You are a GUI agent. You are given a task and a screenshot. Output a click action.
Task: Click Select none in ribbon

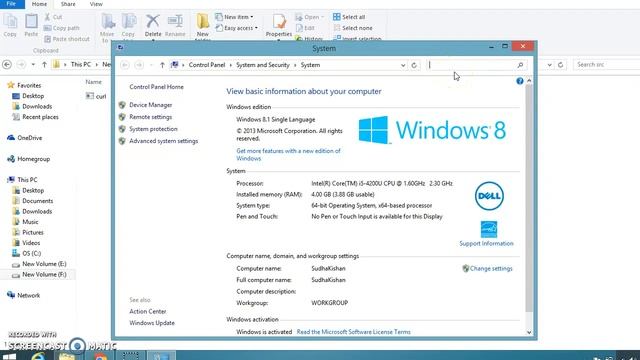pos(353,28)
